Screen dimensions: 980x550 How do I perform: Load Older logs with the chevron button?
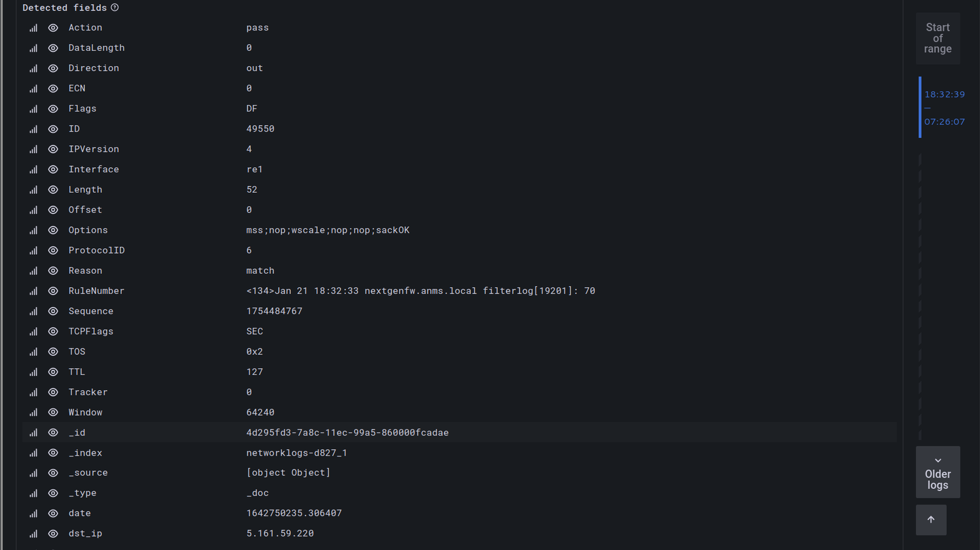pos(938,472)
